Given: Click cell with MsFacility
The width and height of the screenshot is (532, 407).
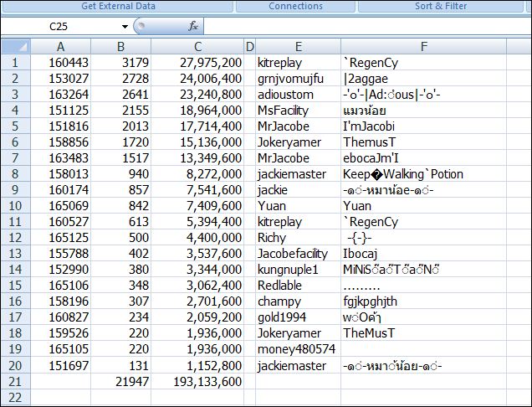Looking at the screenshot, I should [299, 111].
